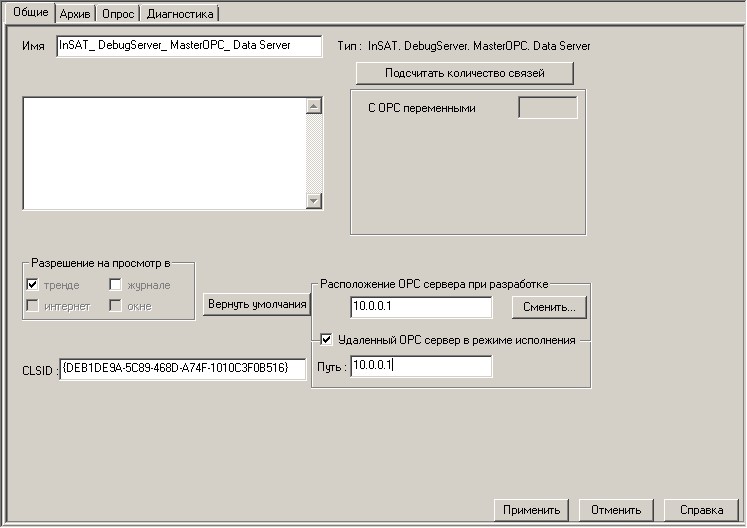
Task: Click the description scrollbar down arrow
Action: [314, 201]
